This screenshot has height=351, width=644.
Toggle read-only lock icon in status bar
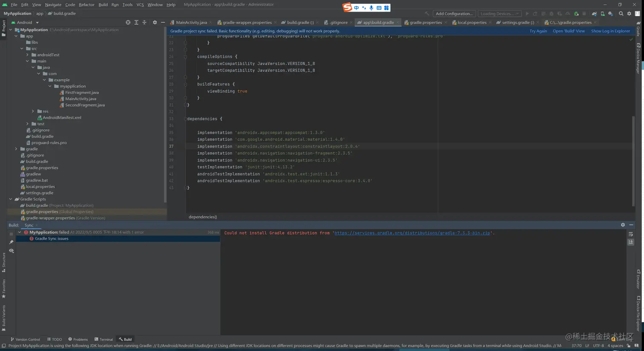[x=629, y=346]
